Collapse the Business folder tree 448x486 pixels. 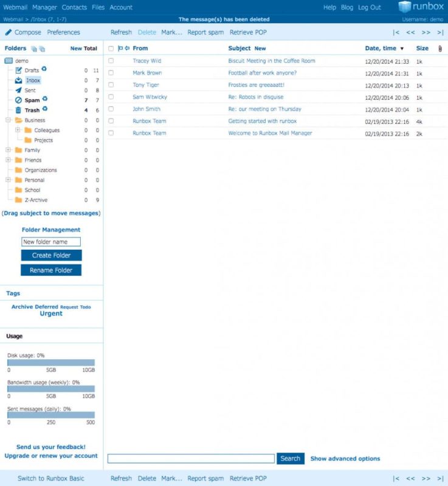point(9,120)
